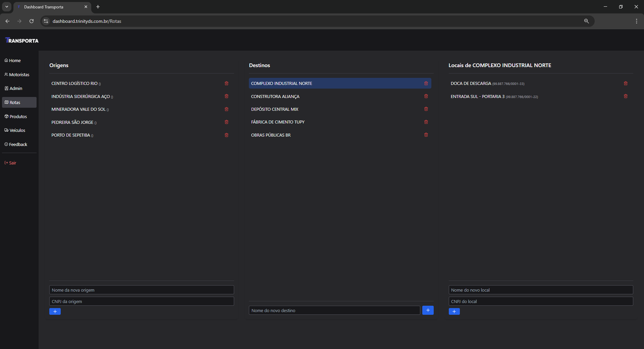The image size is (644, 349).
Task: Click the CNPJ do local input field
Action: tap(540, 301)
